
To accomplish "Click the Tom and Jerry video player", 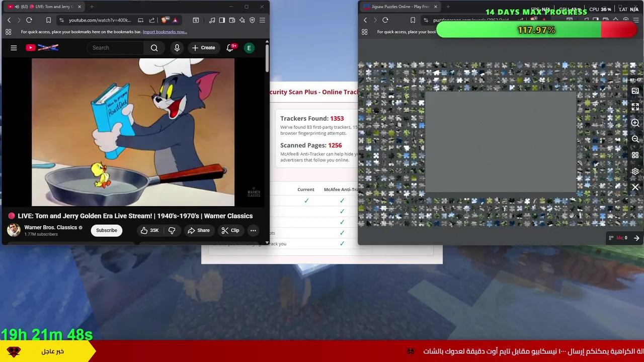I will pyautogui.click(x=133, y=132).
